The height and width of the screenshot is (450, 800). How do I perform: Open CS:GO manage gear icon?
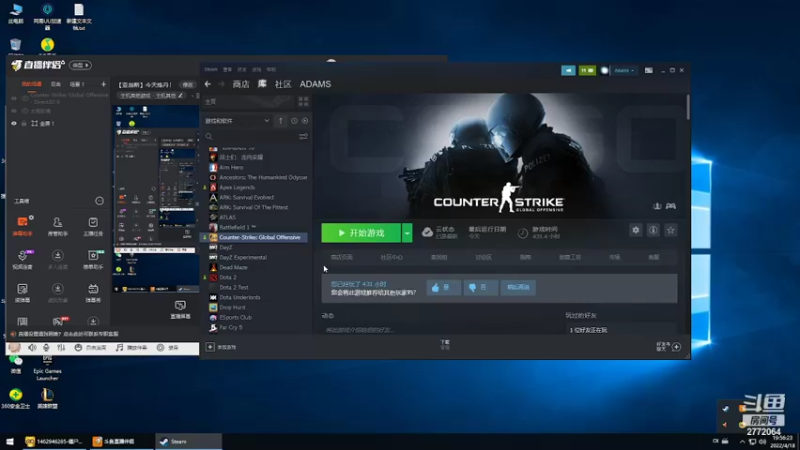[635, 230]
